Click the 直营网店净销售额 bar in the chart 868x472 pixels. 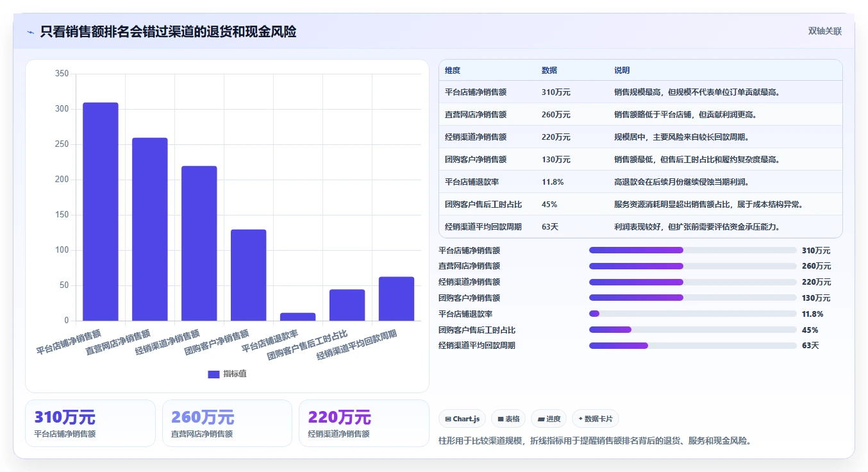coord(150,229)
